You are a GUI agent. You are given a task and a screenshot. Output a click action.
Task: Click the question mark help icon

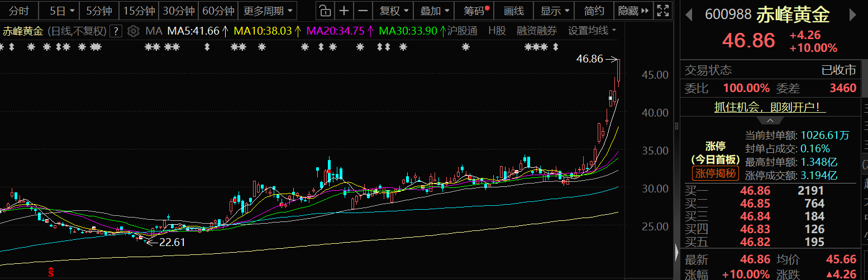pos(116,31)
